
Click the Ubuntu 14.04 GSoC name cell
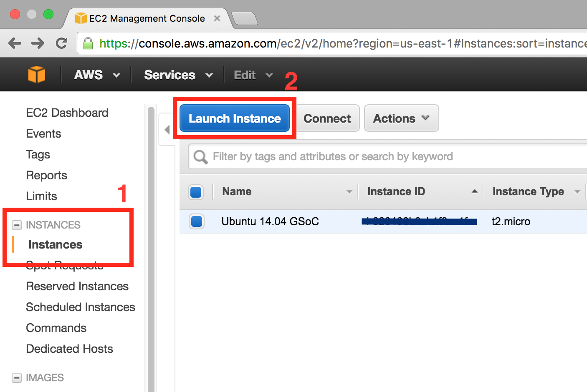270,221
